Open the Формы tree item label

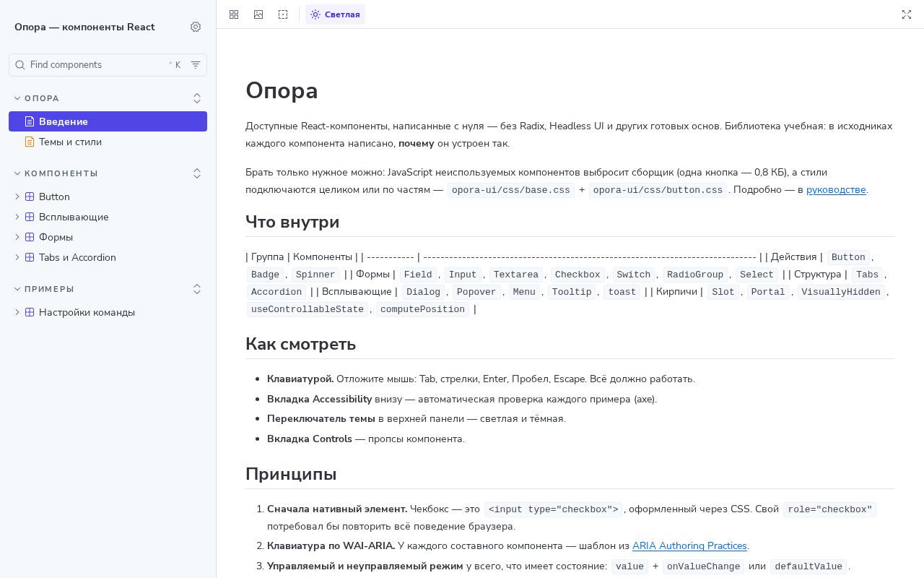56,237
